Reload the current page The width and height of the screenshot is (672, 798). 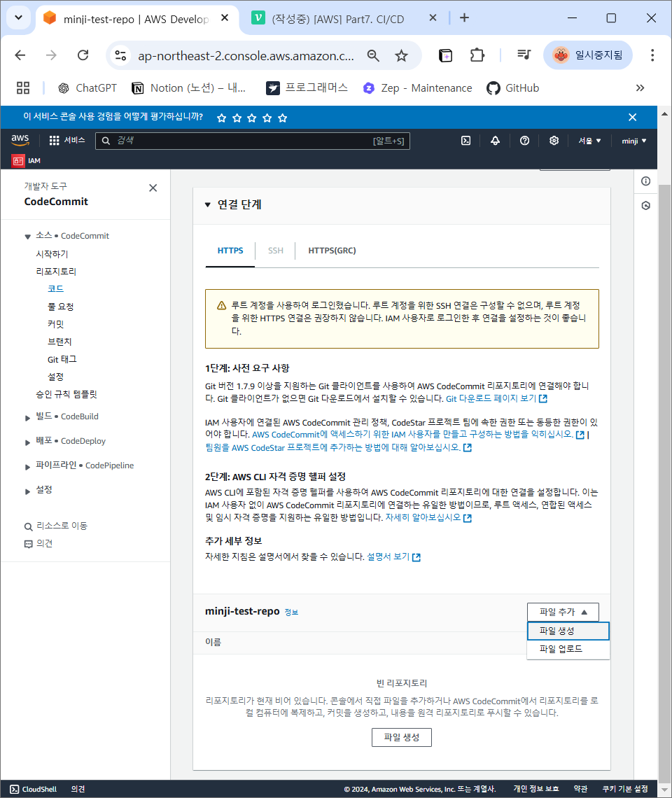click(x=83, y=55)
